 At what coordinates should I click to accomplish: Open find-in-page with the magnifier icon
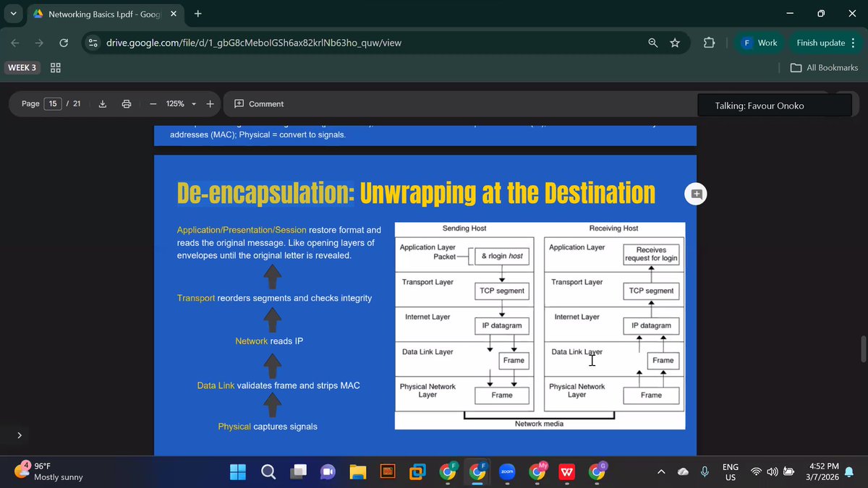(x=652, y=43)
